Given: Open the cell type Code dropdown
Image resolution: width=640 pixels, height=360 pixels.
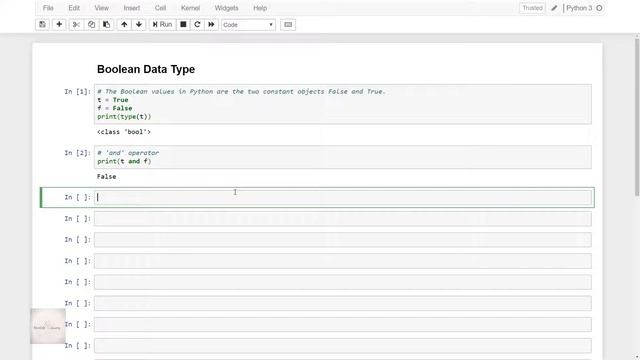Looking at the screenshot, I should tap(248, 25).
